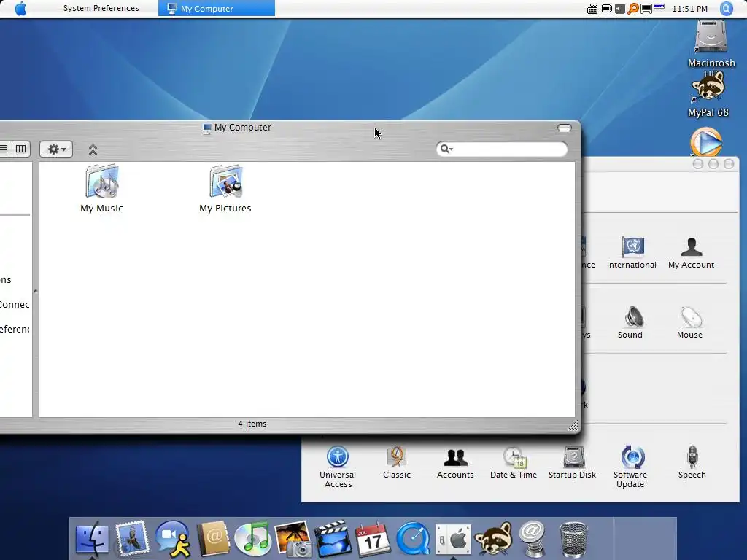
Task: Open the search options magnifier dropdown
Action: click(446, 149)
